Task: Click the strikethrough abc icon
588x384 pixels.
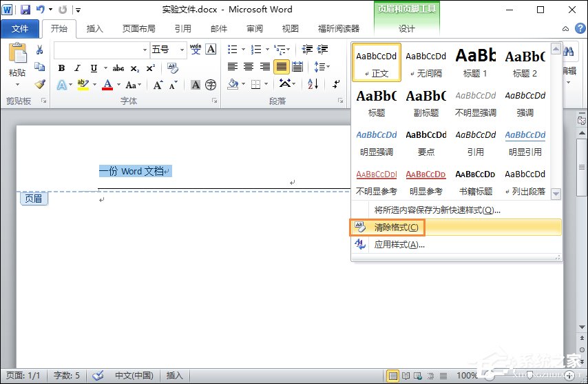Action: (x=118, y=68)
